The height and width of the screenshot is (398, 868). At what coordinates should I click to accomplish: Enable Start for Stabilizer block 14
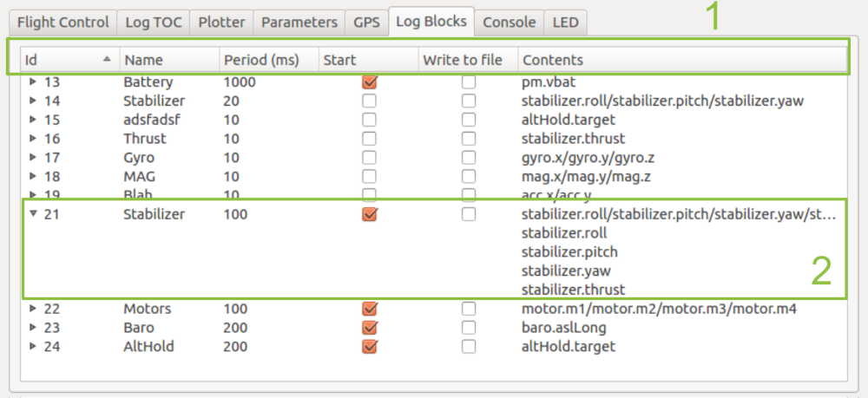[370, 101]
